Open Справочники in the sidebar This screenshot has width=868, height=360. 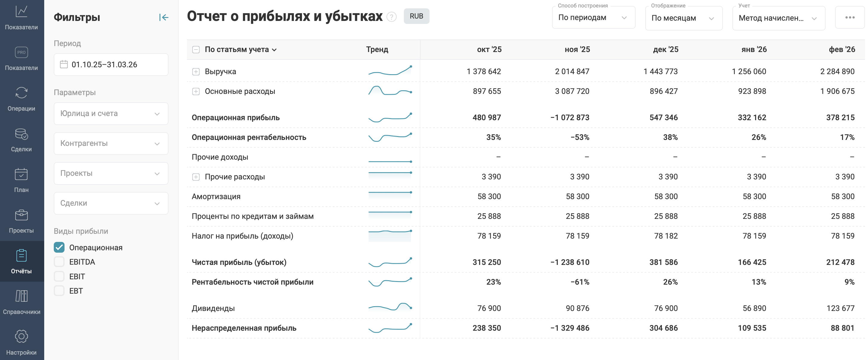click(21, 302)
